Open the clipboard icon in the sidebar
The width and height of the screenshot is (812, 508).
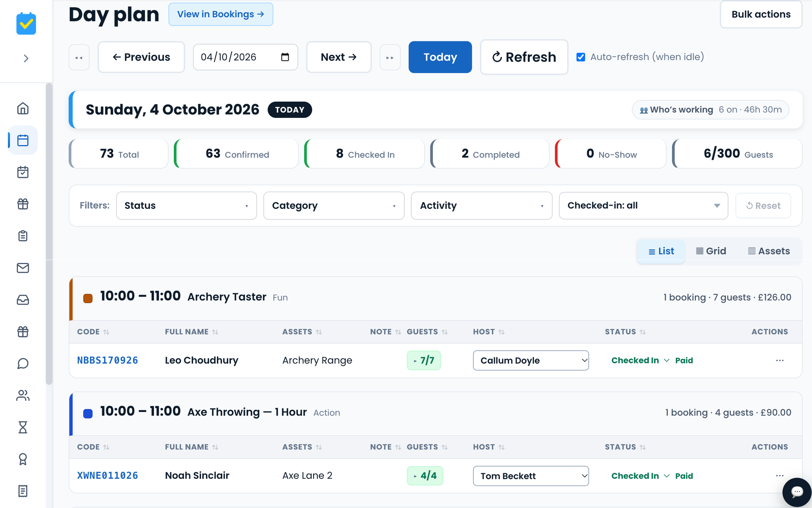pos(23,236)
